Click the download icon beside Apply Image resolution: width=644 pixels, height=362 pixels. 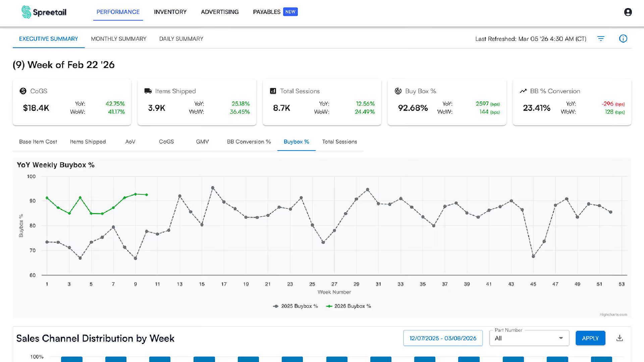tap(620, 338)
